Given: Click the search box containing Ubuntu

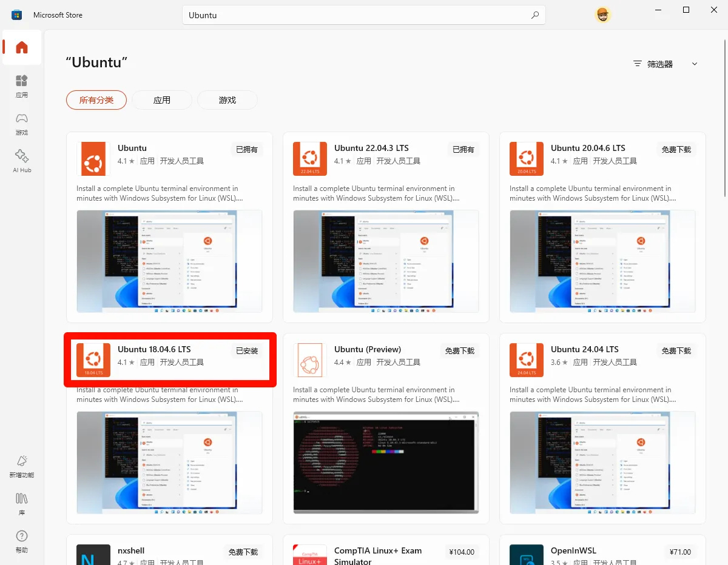Looking at the screenshot, I should click(x=364, y=15).
